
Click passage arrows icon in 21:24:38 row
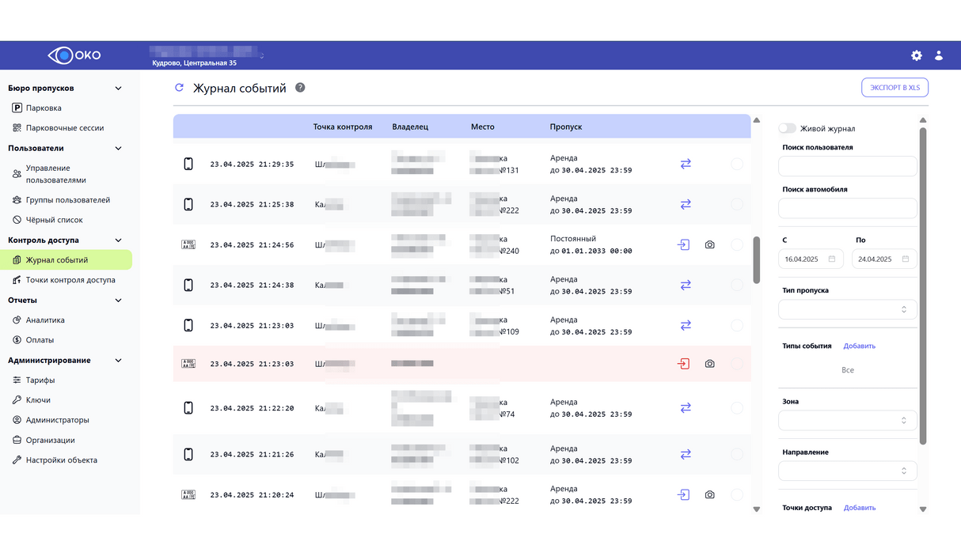coord(686,285)
